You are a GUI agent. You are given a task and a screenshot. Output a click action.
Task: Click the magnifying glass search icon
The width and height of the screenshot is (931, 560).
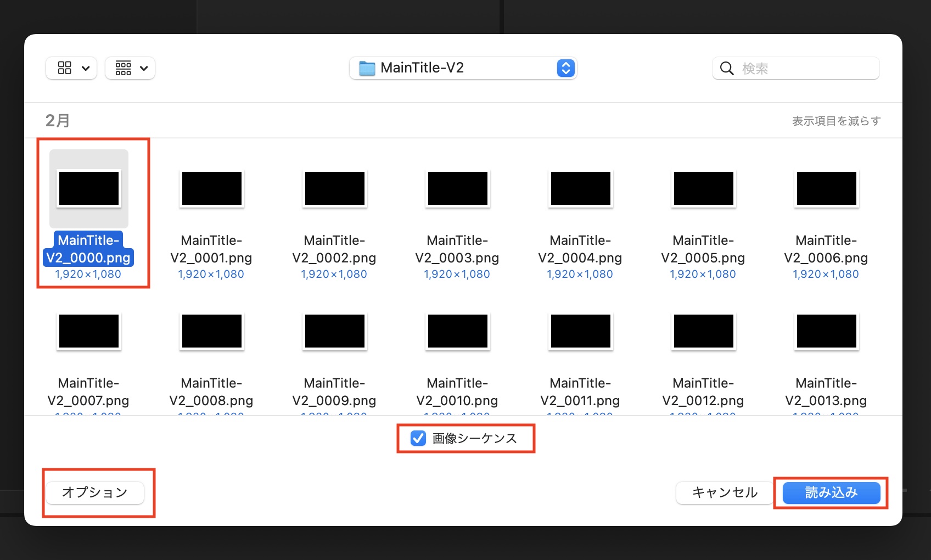click(x=726, y=68)
